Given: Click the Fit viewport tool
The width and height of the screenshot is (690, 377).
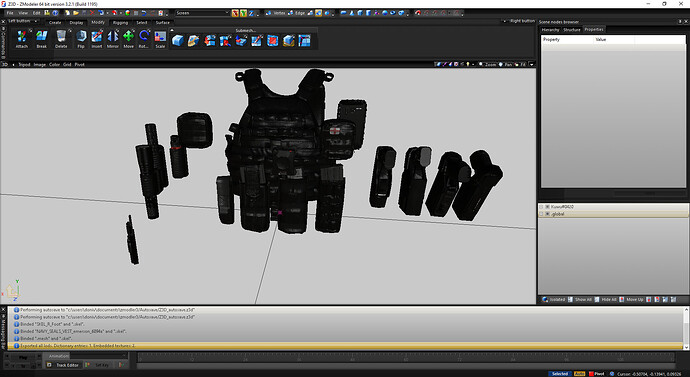Looking at the screenshot, I should click(x=521, y=64).
